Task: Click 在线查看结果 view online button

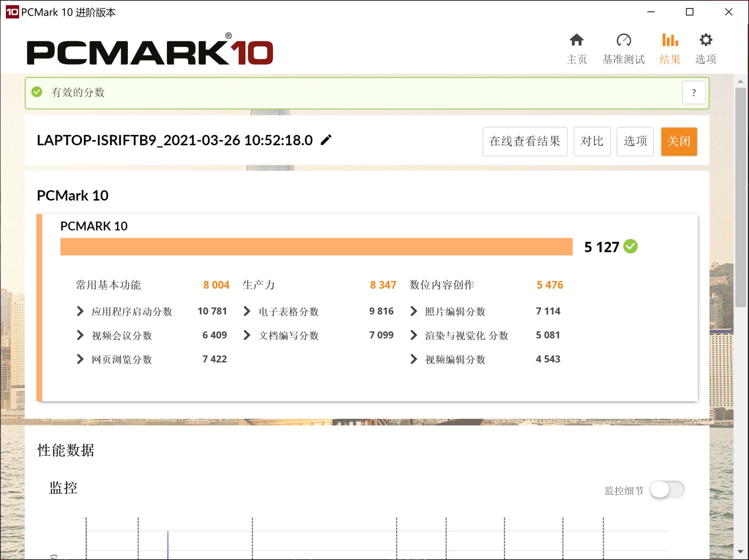Action: point(524,141)
